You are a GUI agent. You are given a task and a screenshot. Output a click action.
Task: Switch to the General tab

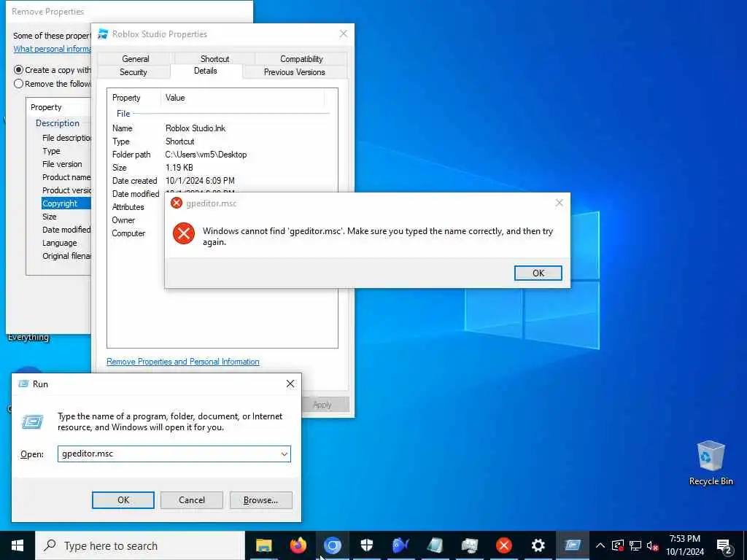tap(135, 59)
